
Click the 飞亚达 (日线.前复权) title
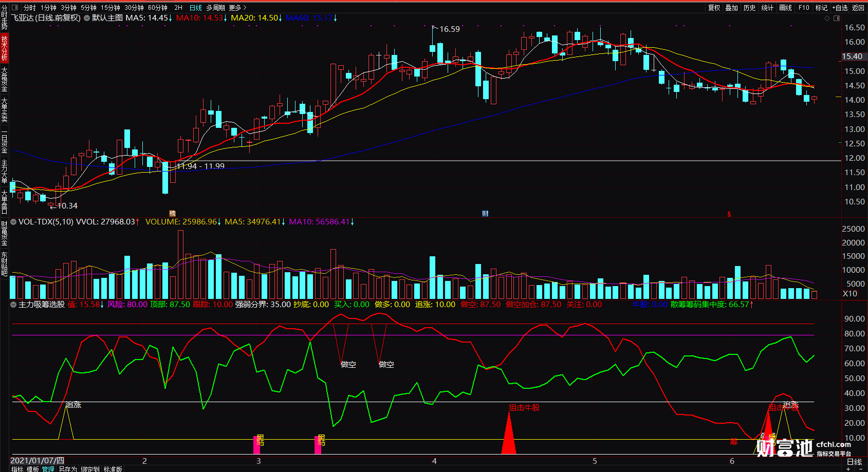(x=46, y=18)
